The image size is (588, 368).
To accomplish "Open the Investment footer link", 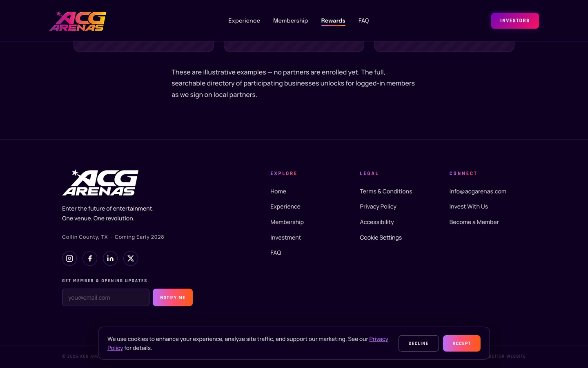I will click(x=285, y=238).
